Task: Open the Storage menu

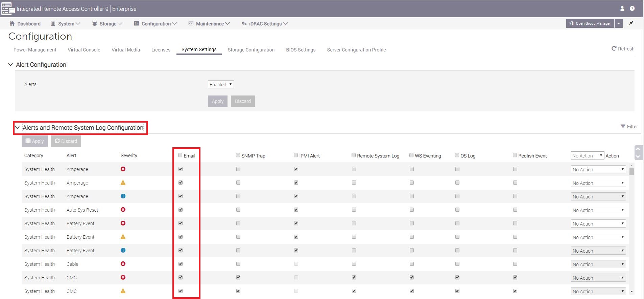Action: 107,24
